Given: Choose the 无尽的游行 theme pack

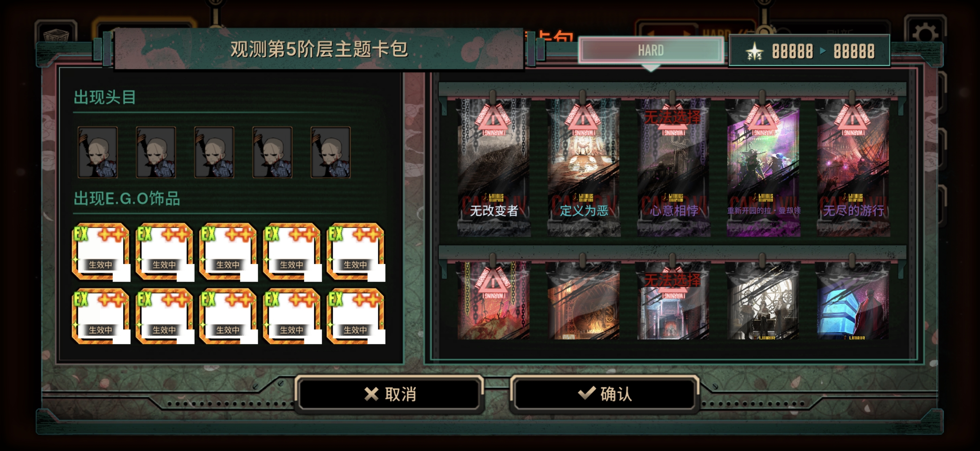Looking at the screenshot, I should point(853,167).
